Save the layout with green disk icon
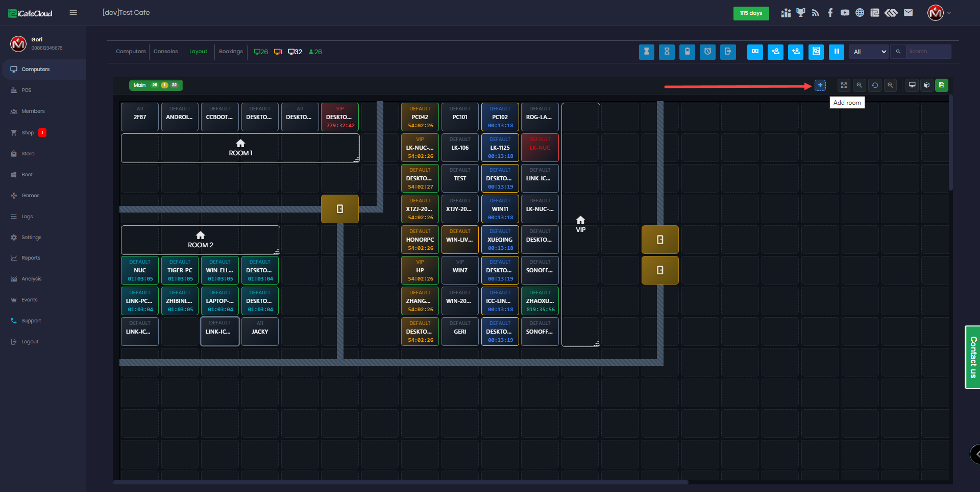980x492 pixels. point(942,85)
